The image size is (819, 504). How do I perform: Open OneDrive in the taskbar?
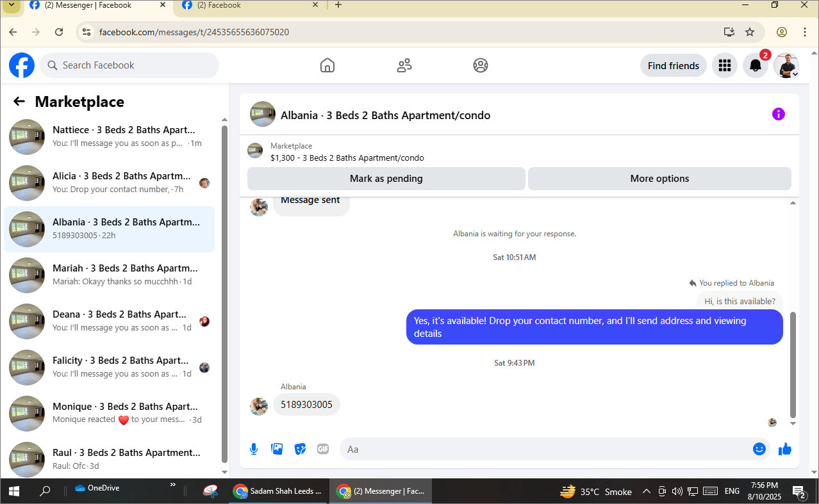pos(97,488)
